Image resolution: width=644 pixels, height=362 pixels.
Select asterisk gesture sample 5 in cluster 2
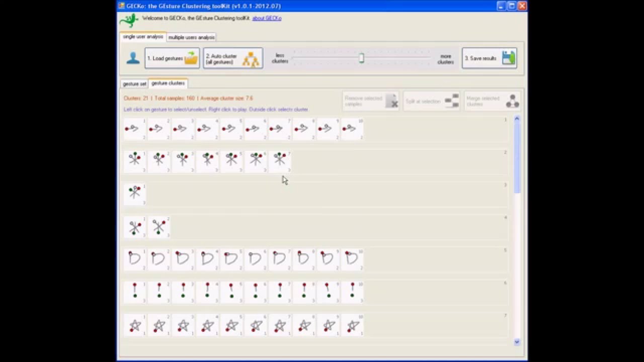click(x=231, y=162)
